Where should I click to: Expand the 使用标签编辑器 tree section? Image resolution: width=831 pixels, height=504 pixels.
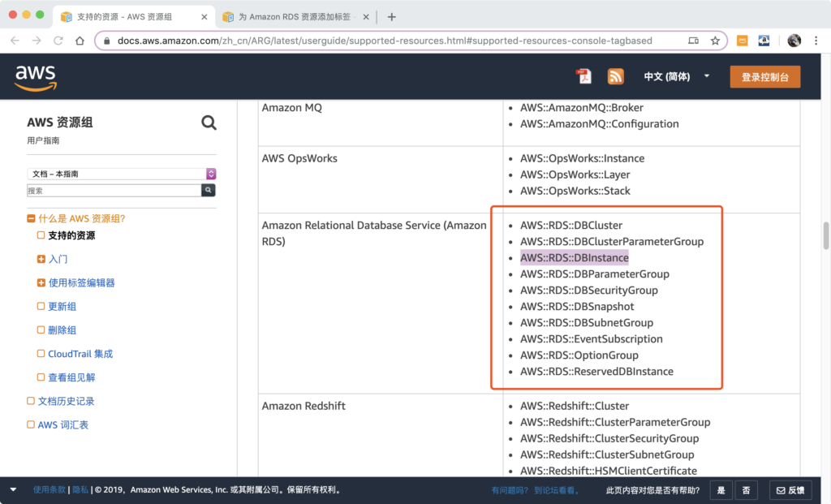41,283
